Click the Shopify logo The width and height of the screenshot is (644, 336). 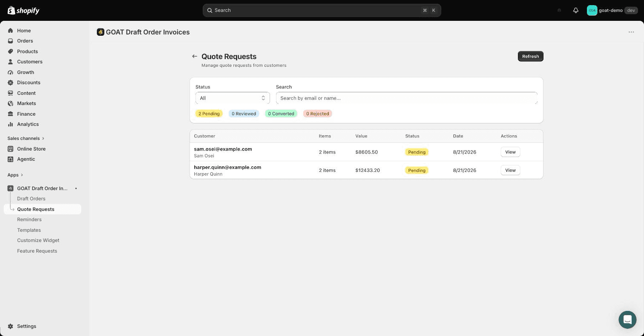click(23, 10)
